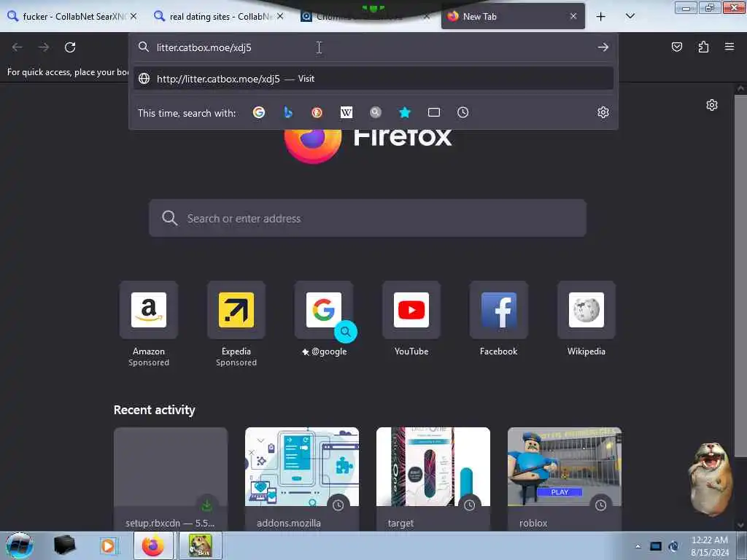Expand the list all tabs chevron
Screen dimensions: 747x560
point(630,16)
